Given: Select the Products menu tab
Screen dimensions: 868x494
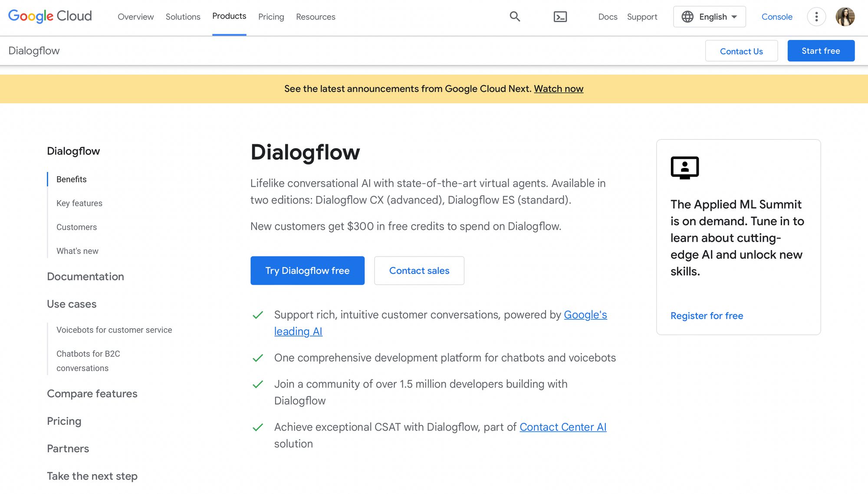Looking at the screenshot, I should point(229,16).
